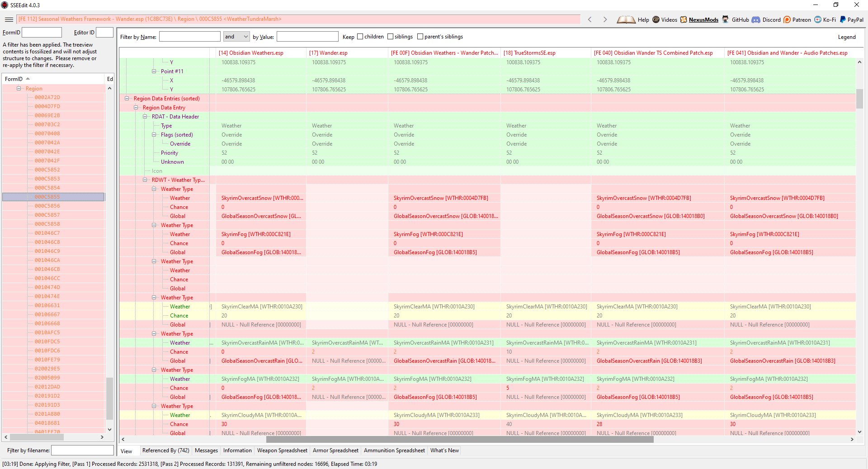Viewport: 868px width, 469px height.
Task: Click the record path address bar
Action: pyautogui.click(x=298, y=19)
